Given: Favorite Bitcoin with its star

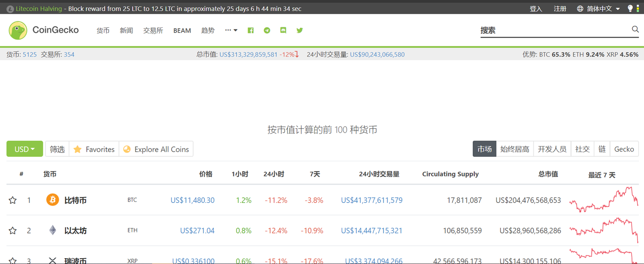Looking at the screenshot, I should click(x=13, y=200).
